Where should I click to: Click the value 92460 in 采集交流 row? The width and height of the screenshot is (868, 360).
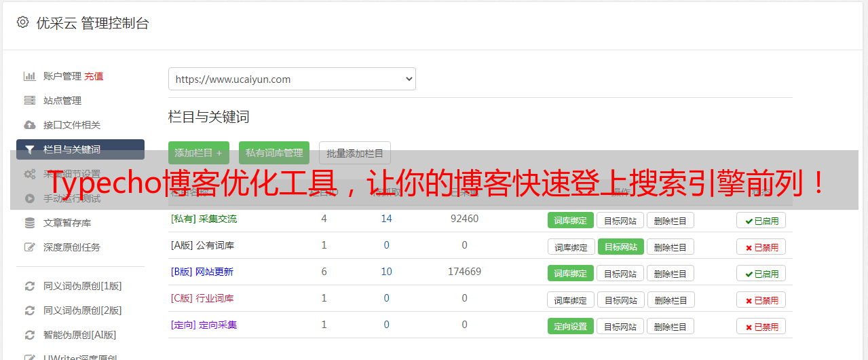point(464,219)
